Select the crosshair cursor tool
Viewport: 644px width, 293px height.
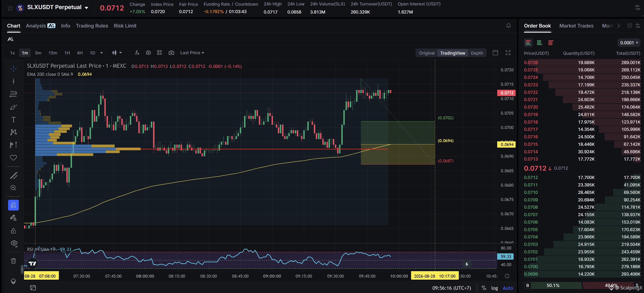point(14,69)
